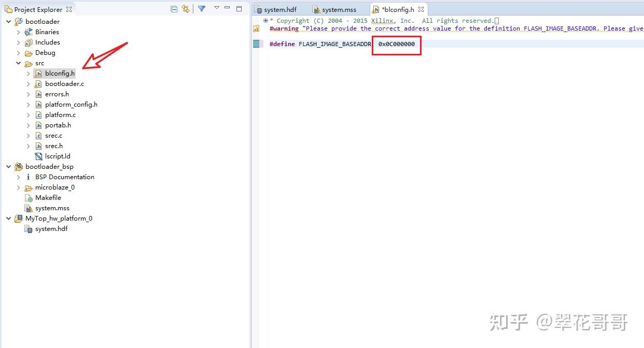Expand the Includes node
This screenshot has width=644, height=348.
pos(19,42)
